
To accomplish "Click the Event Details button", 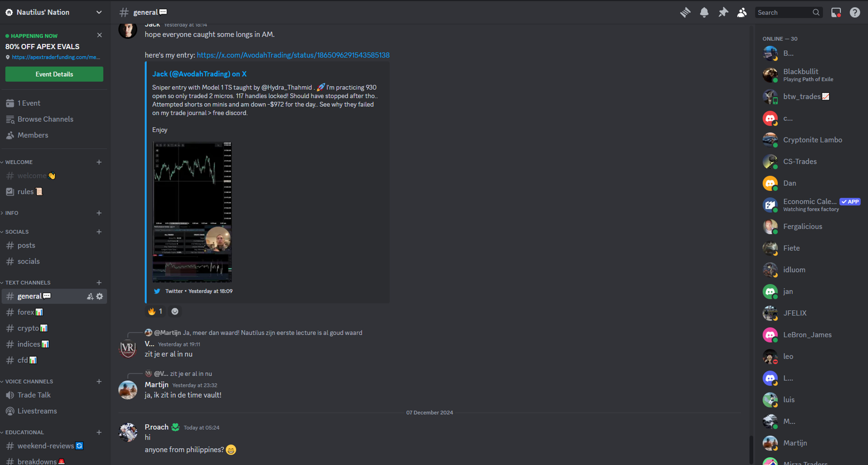I will 54,74.
